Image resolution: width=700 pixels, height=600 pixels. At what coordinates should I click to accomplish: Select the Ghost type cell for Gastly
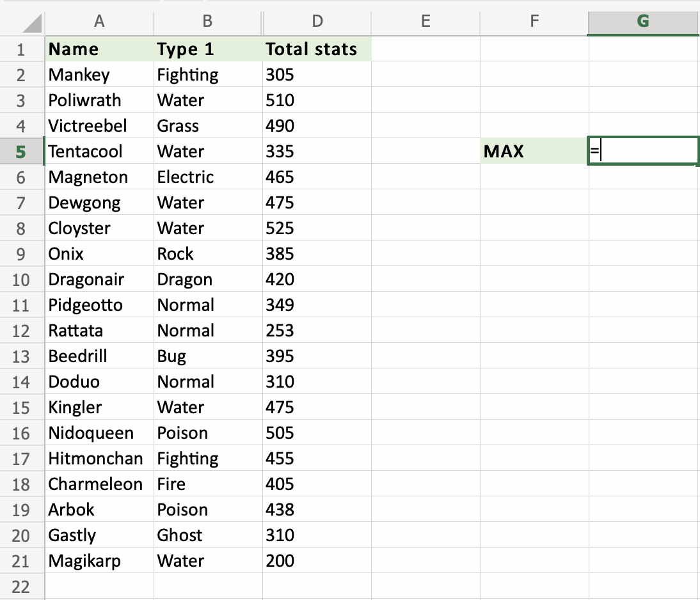207,535
